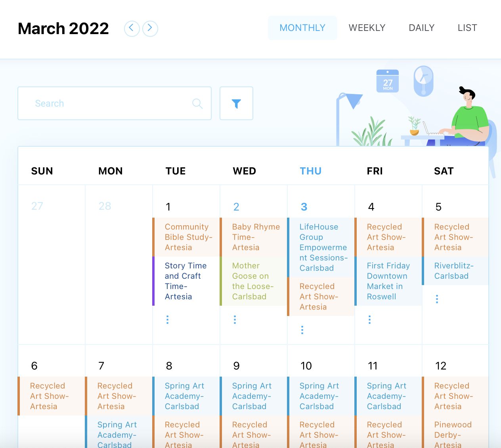Show more events on March 1
This screenshot has height=448, width=501.
168,320
